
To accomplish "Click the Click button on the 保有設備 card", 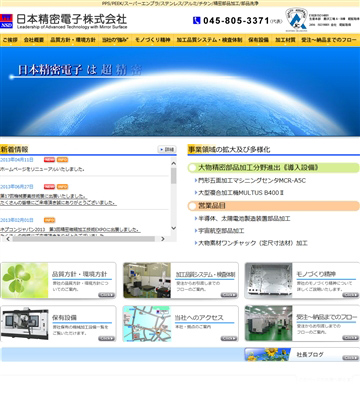I will (106, 338).
